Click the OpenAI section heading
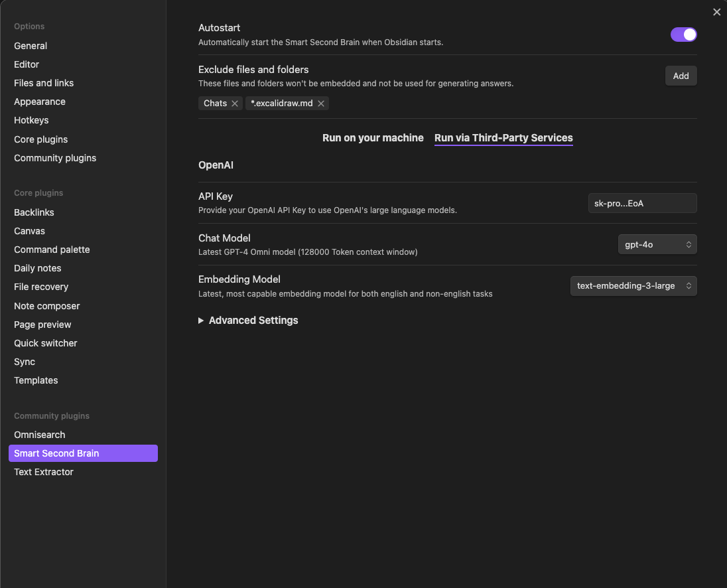The width and height of the screenshot is (727, 588). [216, 165]
